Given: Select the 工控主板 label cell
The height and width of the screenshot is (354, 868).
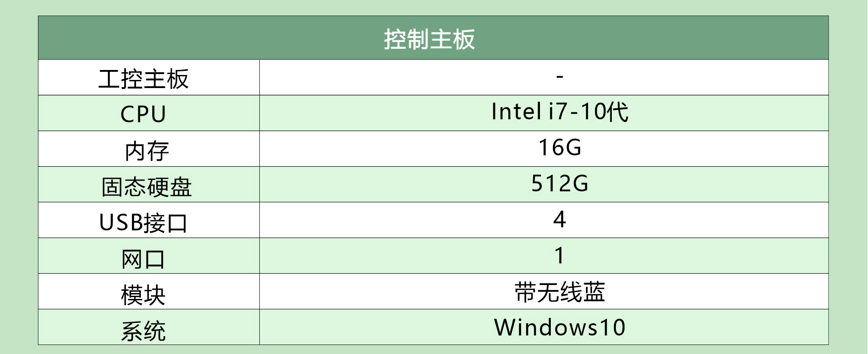Looking at the screenshot, I should [143, 79].
